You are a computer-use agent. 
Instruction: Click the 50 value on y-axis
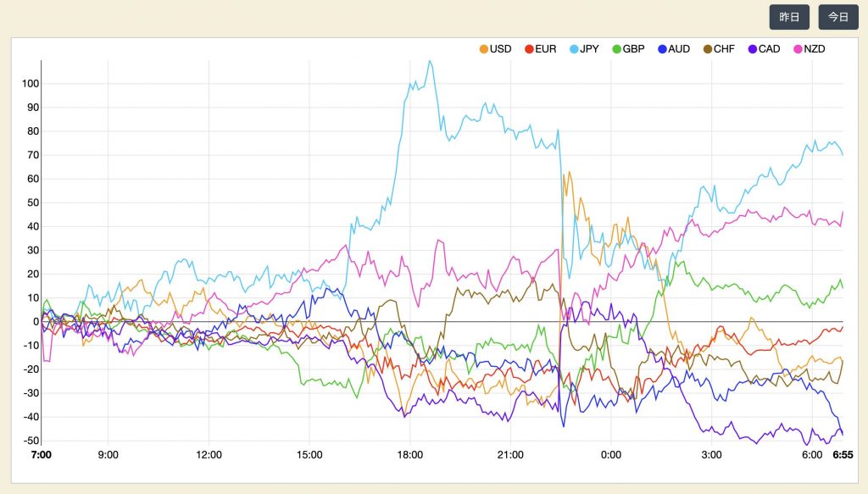tap(33, 203)
